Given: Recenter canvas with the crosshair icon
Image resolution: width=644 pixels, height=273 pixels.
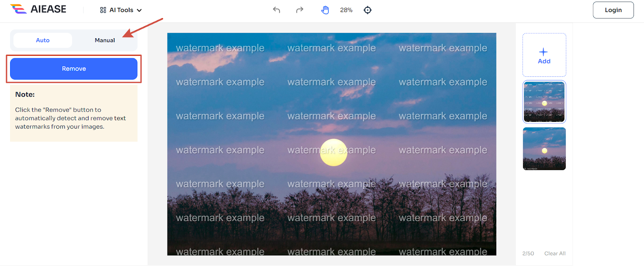Looking at the screenshot, I should [x=367, y=10].
